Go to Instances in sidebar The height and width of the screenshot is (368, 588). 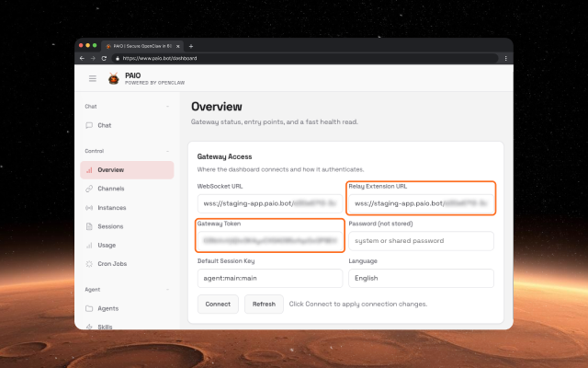110,207
